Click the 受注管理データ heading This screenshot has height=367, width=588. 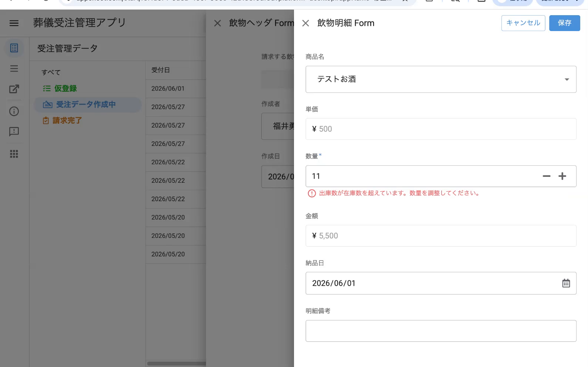coord(67,48)
